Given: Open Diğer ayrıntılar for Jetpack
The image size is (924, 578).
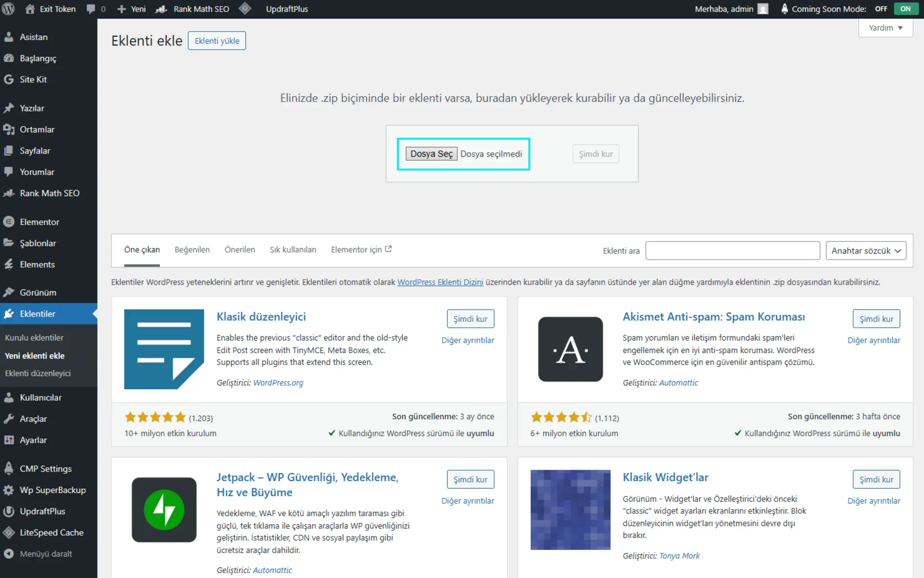Looking at the screenshot, I should click(x=468, y=501).
